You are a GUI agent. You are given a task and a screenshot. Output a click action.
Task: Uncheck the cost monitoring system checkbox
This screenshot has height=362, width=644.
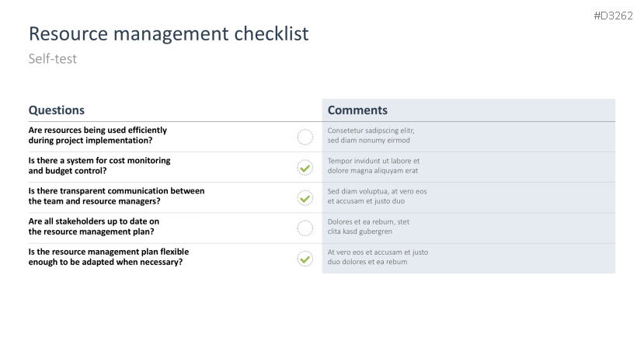305,167
